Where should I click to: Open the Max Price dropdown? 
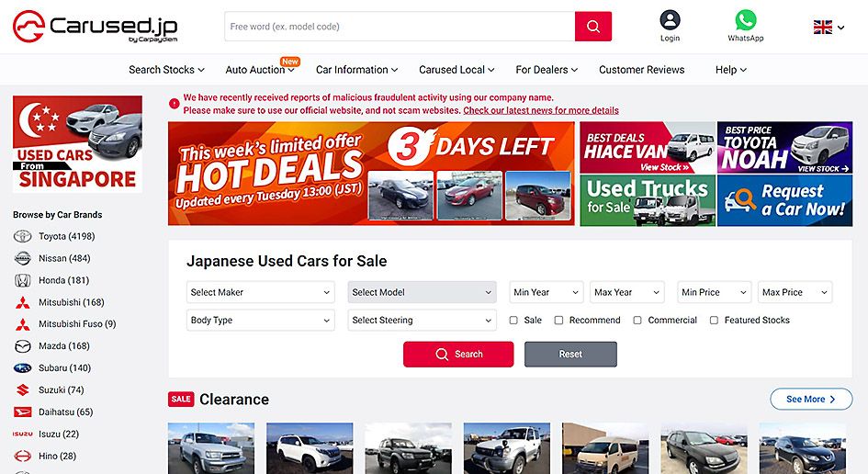(795, 292)
